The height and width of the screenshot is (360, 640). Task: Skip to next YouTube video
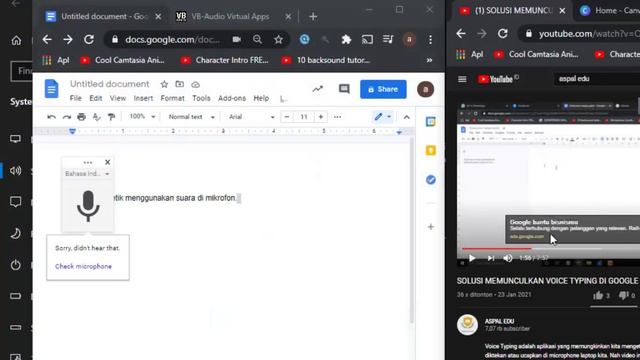(x=491, y=258)
